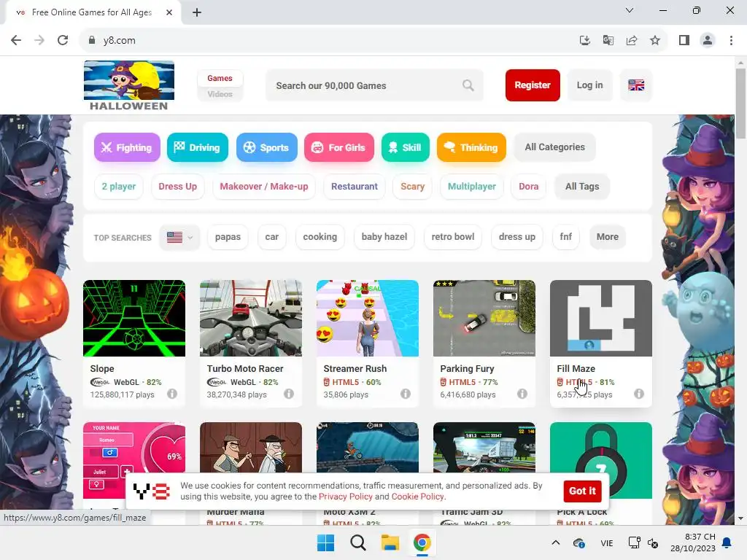
Task: Open the Streamer Rush thumbnail
Action: click(x=368, y=318)
